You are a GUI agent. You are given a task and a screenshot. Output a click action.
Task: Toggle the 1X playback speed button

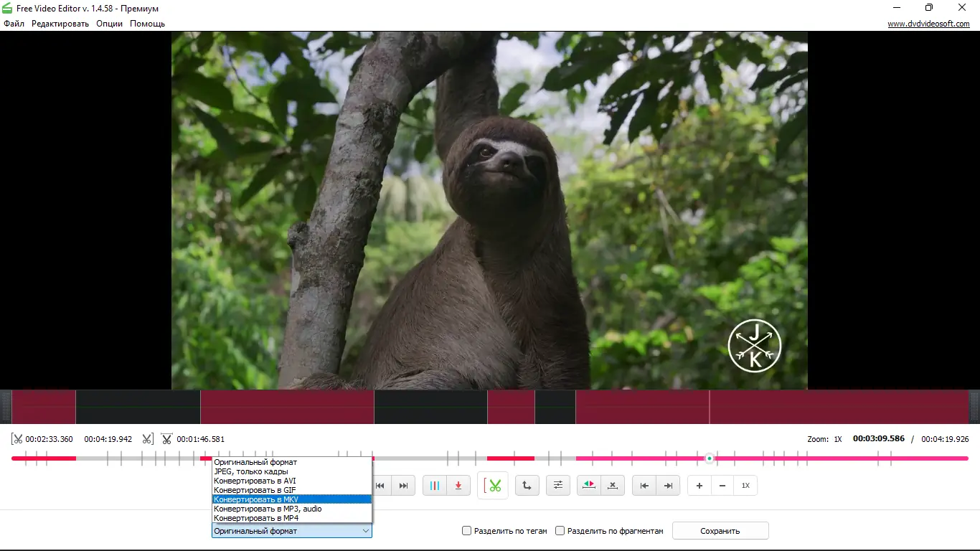pyautogui.click(x=745, y=486)
